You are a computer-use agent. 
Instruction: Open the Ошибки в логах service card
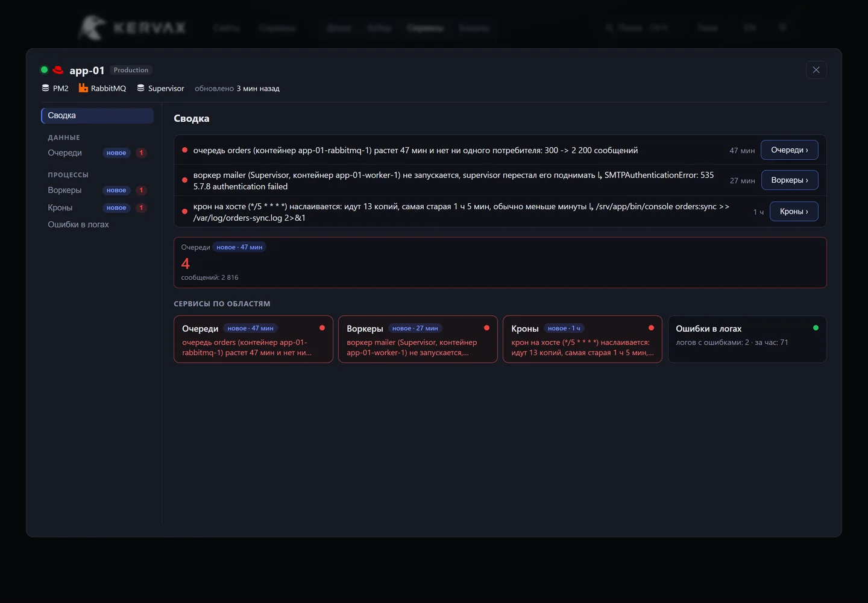click(747, 339)
